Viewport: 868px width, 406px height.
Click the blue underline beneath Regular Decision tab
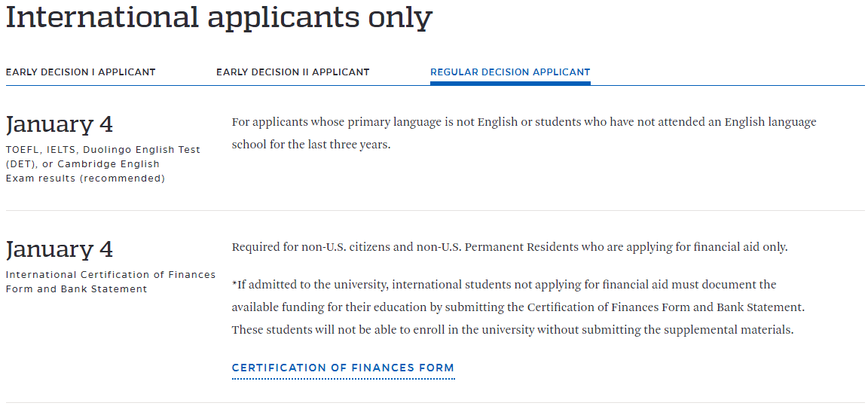pyautogui.click(x=510, y=84)
